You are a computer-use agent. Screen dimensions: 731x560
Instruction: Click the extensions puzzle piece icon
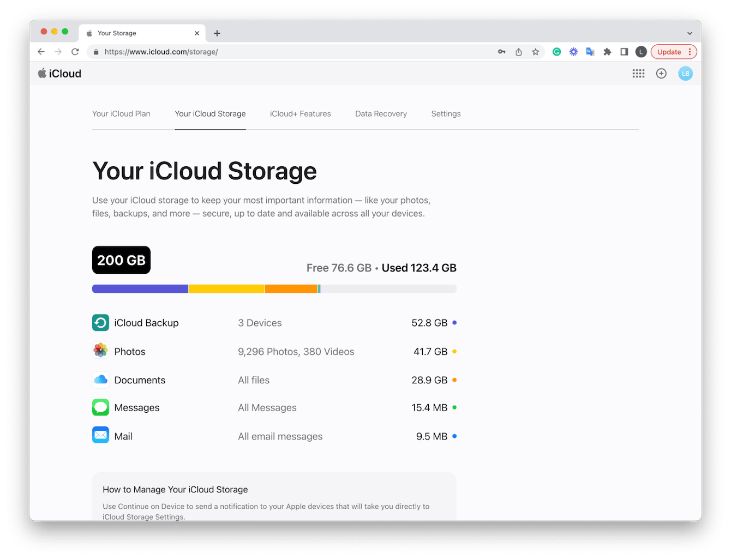[x=607, y=52]
